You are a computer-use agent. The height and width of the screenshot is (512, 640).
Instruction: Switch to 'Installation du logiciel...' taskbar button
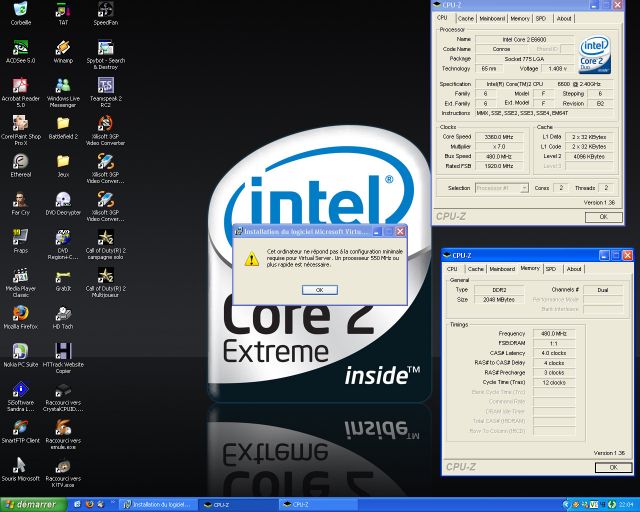157,505
